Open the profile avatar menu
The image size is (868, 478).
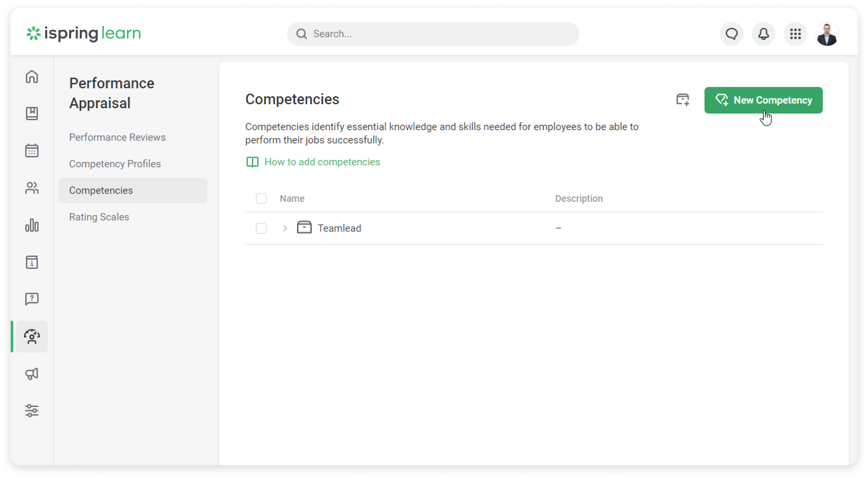(827, 34)
